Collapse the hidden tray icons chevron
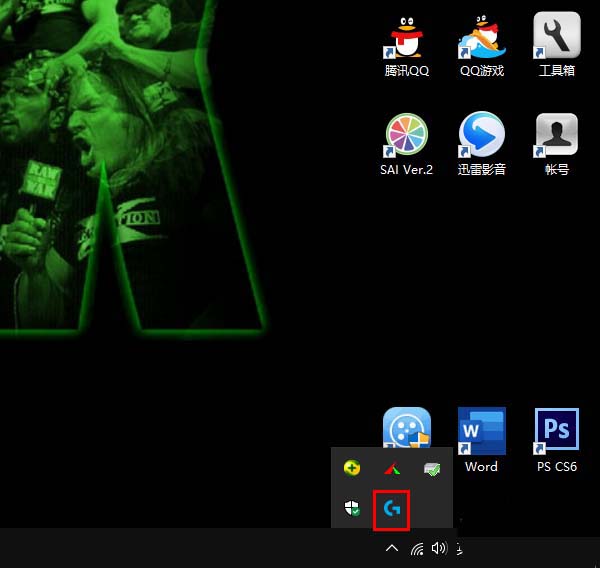This screenshot has width=600, height=568. pos(392,549)
